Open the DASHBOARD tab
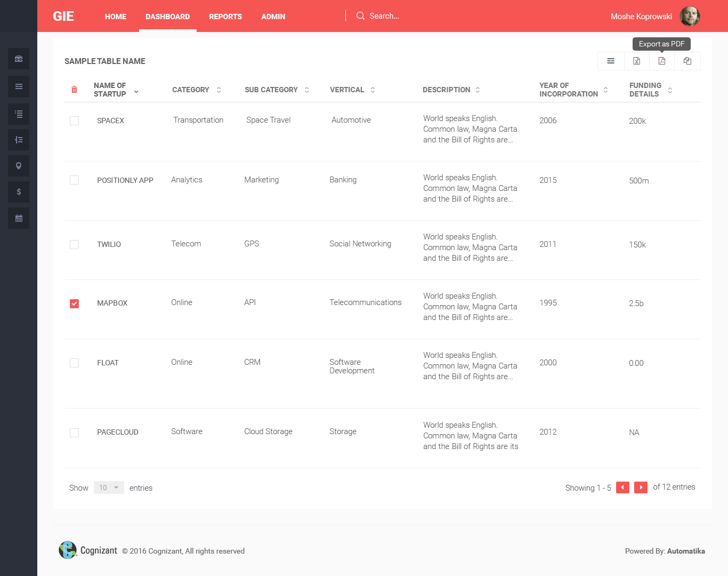This screenshot has width=728, height=576. pyautogui.click(x=168, y=17)
